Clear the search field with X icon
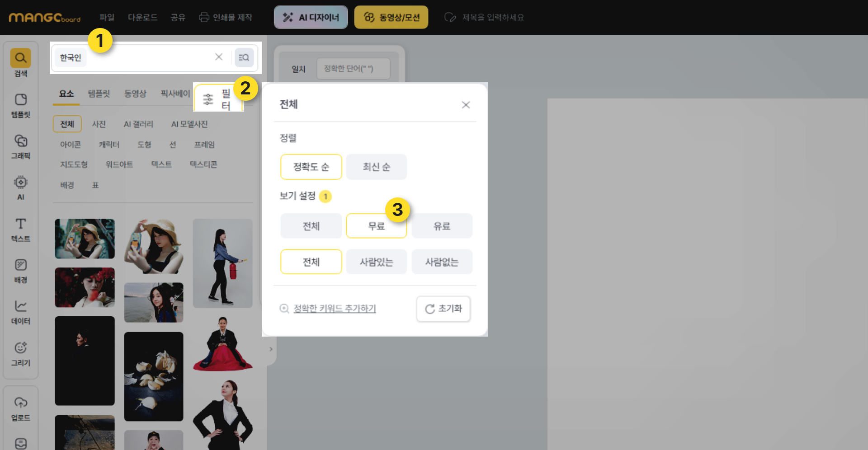 pos(219,57)
